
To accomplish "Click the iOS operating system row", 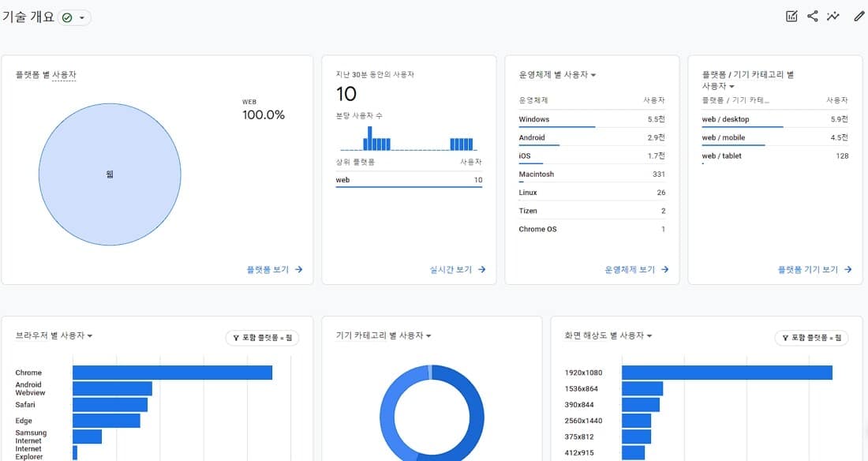I will [592, 156].
